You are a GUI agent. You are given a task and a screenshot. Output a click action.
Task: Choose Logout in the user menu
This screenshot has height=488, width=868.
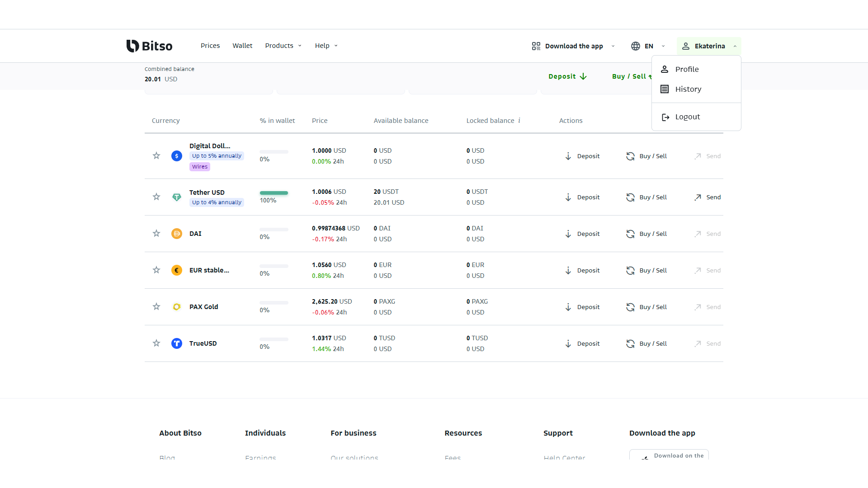[687, 117]
